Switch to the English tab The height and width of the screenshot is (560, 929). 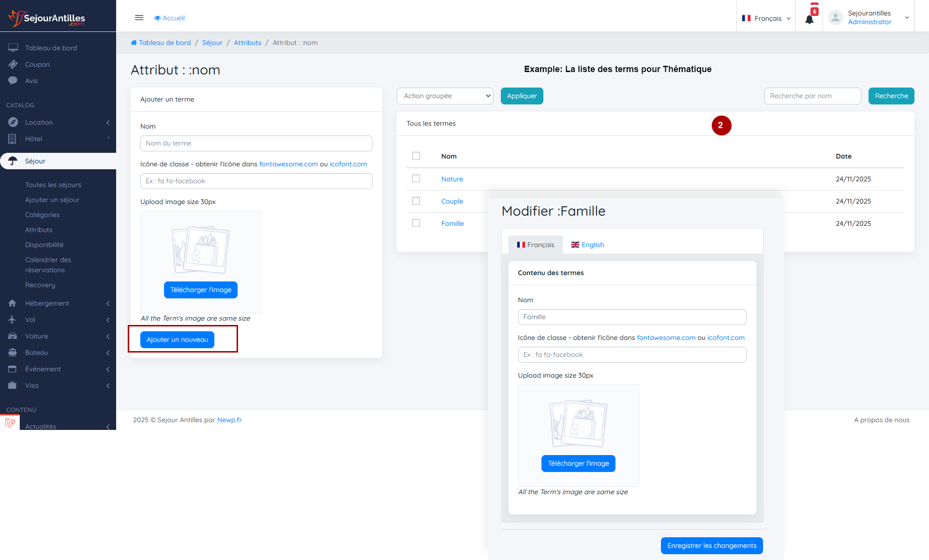tap(587, 245)
